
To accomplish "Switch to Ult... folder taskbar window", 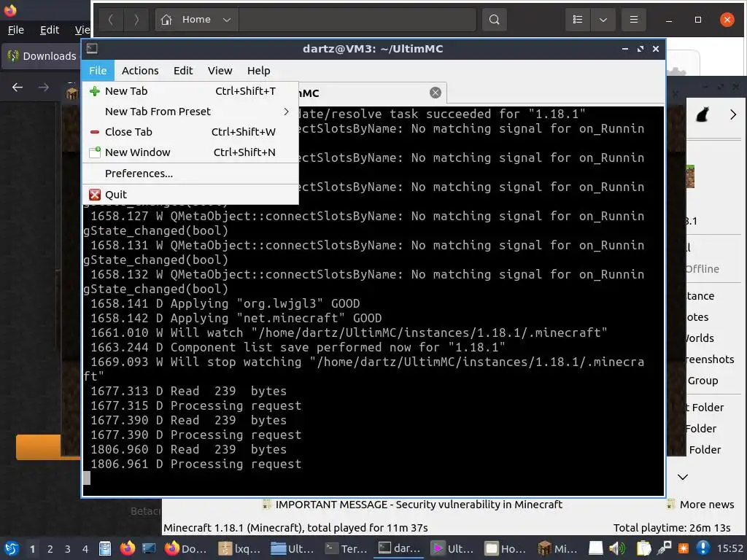I will coord(293,548).
